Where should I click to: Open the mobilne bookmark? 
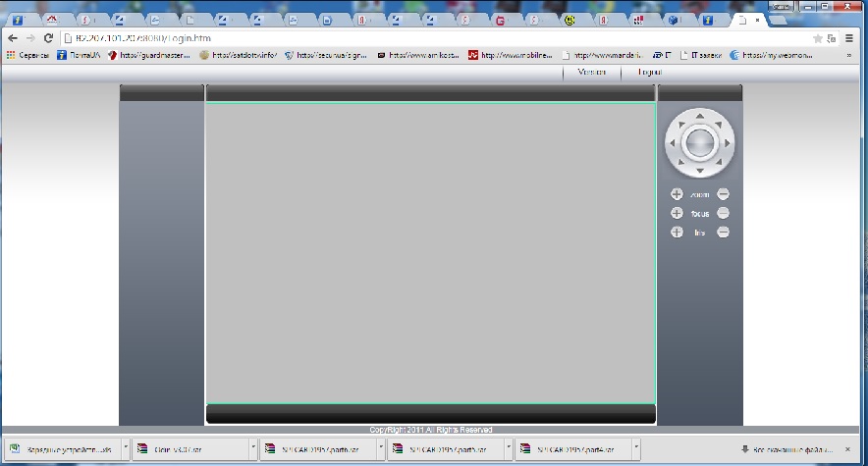[x=511, y=55]
